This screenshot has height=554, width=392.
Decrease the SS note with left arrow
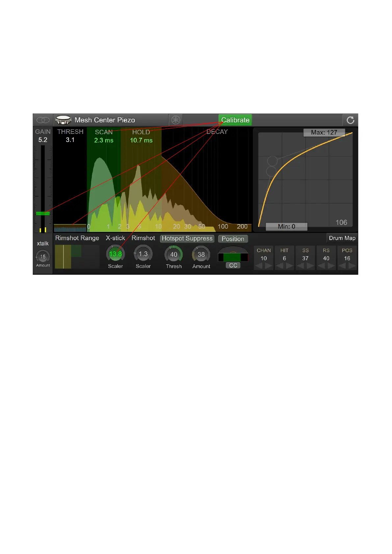(x=301, y=266)
